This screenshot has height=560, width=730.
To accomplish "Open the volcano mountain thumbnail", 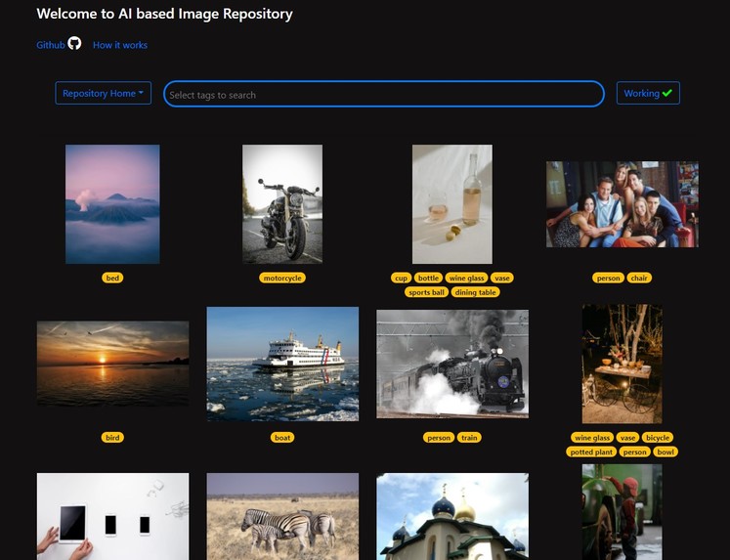I will [x=112, y=204].
